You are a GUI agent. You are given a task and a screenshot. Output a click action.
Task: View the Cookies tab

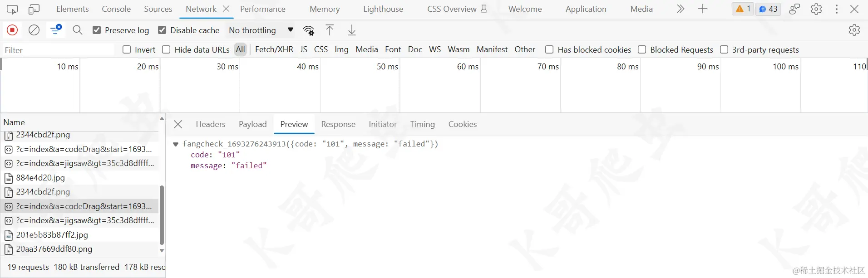(463, 124)
